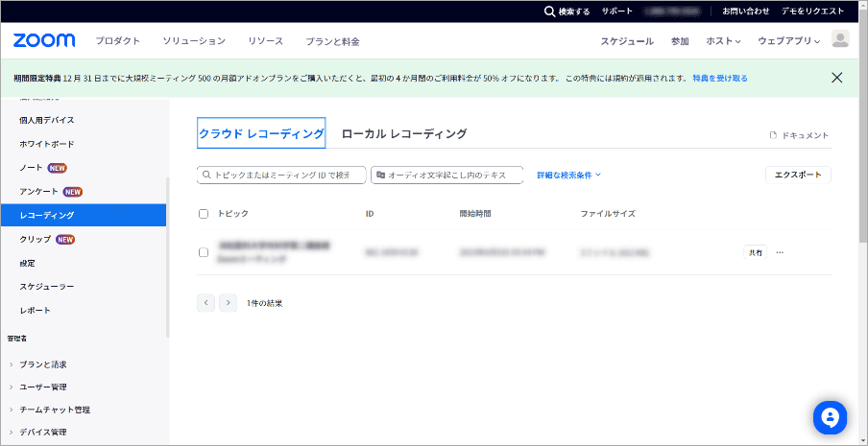Go to previous results page
This screenshot has width=868, height=446.
tap(205, 303)
